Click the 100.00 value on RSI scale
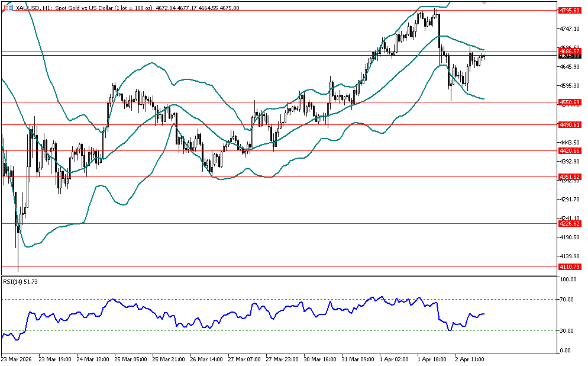Screen dimensions: 588x366 coord(569,280)
